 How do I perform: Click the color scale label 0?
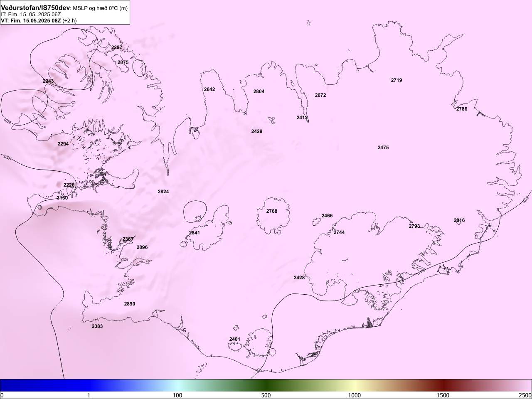pos(2,395)
